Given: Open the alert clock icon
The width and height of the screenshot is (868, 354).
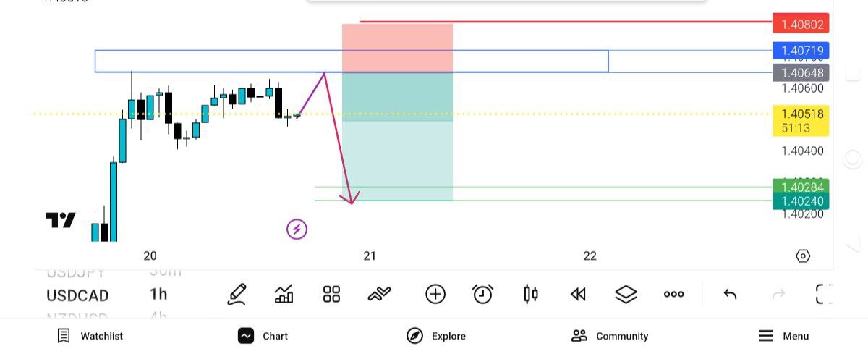Looking at the screenshot, I should [x=482, y=294].
